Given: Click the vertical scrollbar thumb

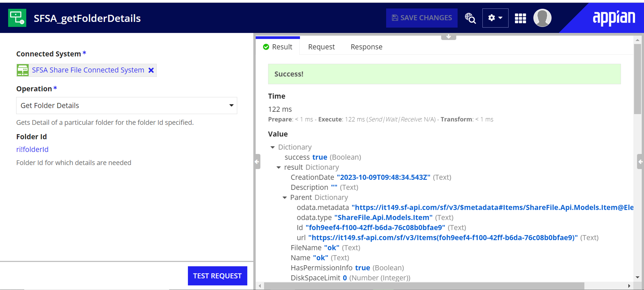Looking at the screenshot, I should click(637, 79).
